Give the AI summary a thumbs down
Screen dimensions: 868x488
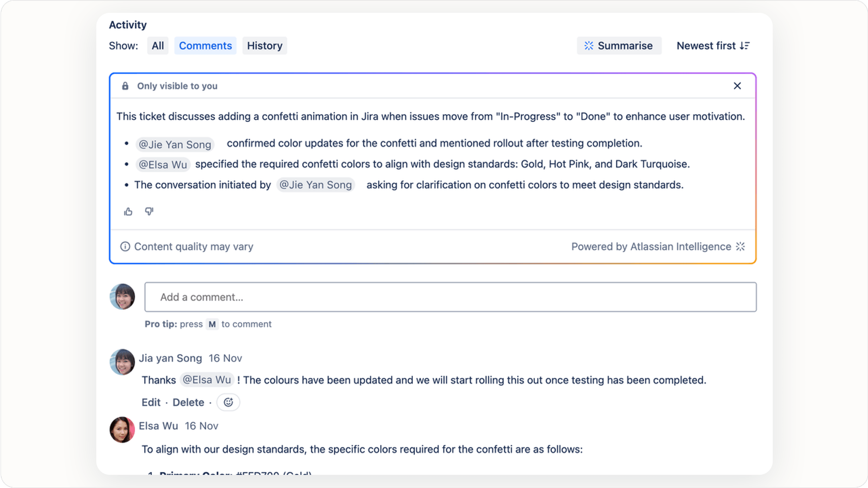pyautogui.click(x=149, y=211)
